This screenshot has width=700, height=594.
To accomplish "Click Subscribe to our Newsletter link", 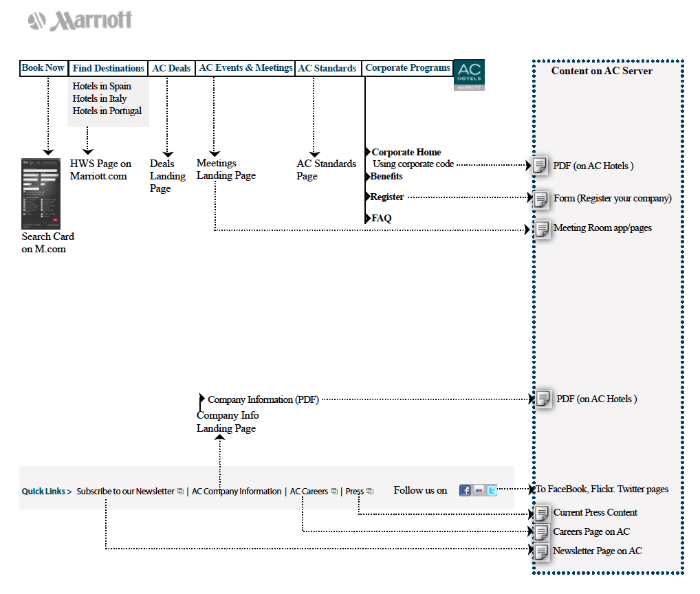I will [x=125, y=492].
